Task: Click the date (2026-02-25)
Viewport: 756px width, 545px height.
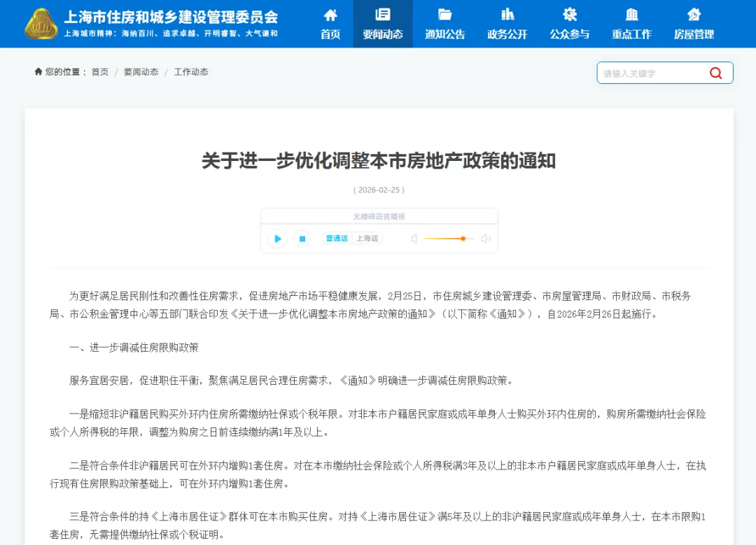Action: pyautogui.click(x=379, y=190)
